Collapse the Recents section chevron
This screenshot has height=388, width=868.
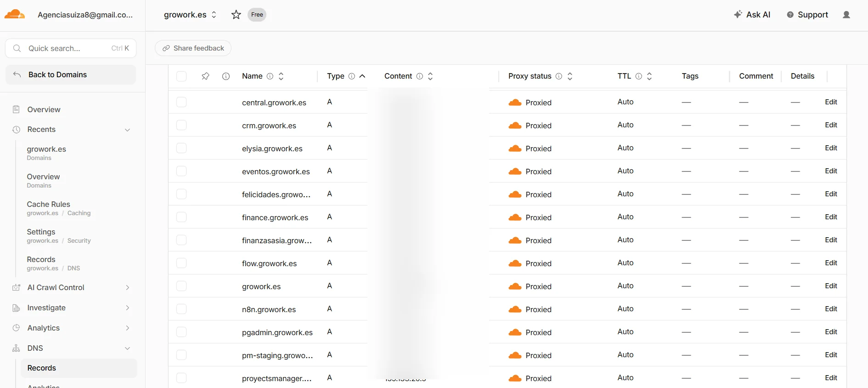128,130
